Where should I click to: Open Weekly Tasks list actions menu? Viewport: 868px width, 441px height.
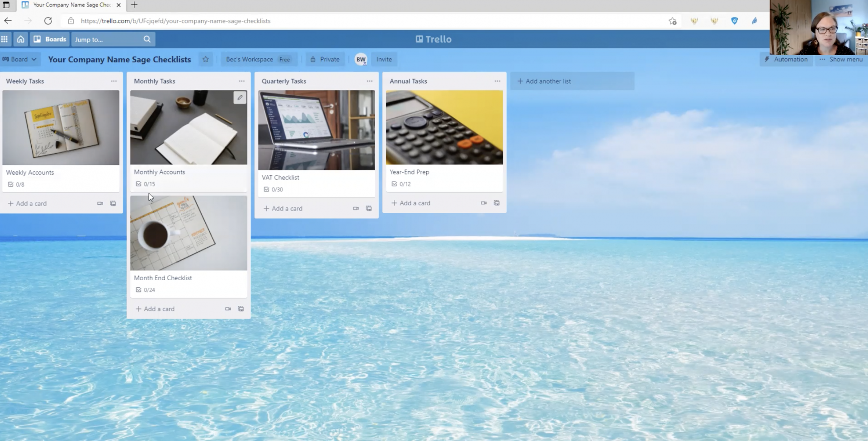pos(114,81)
